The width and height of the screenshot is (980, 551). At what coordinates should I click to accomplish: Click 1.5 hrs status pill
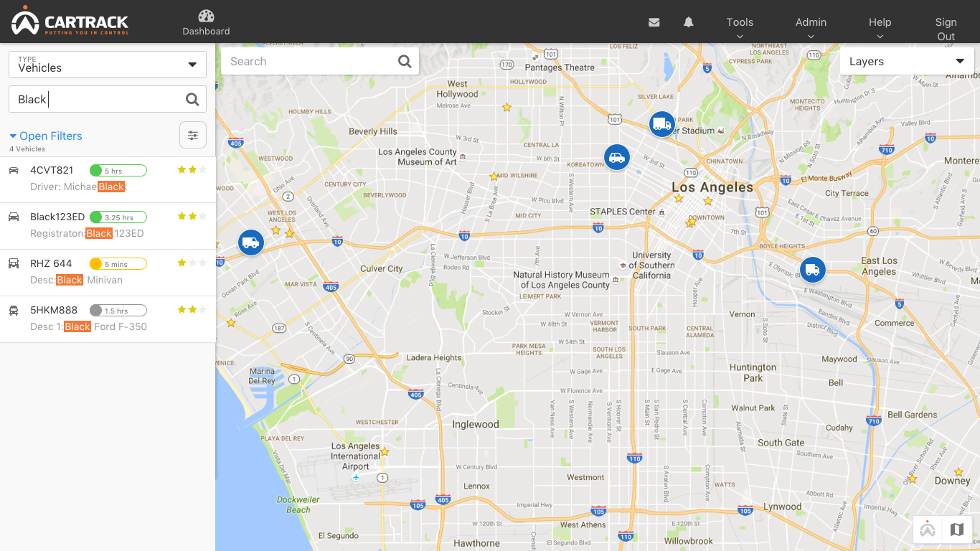pos(118,311)
